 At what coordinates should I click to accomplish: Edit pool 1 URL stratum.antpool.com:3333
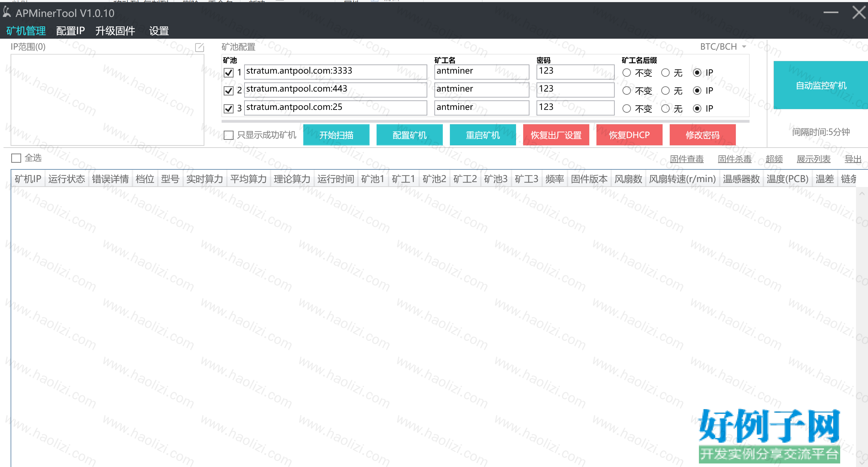[335, 71]
